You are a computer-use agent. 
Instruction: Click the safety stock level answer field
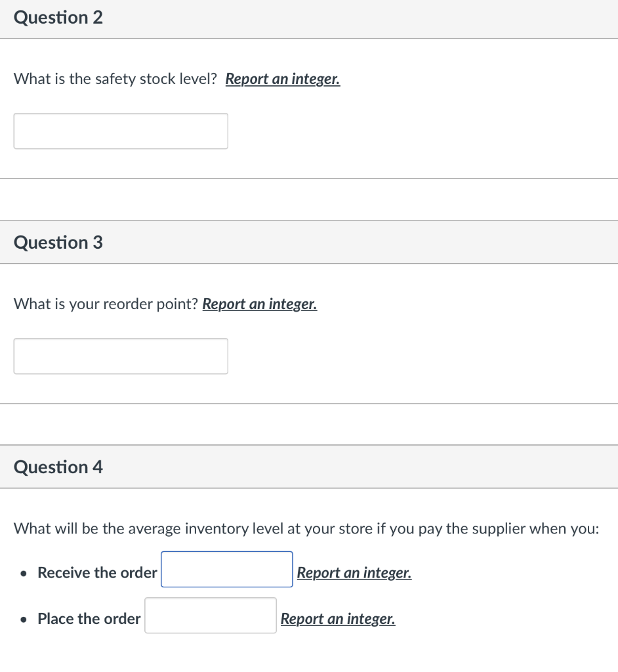[x=121, y=131]
